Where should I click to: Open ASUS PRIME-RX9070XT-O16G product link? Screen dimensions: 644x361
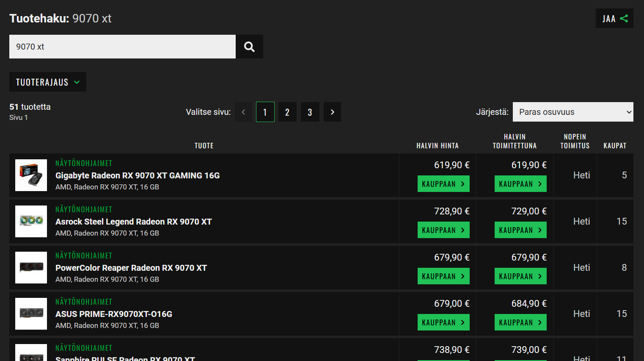pyautogui.click(x=114, y=314)
